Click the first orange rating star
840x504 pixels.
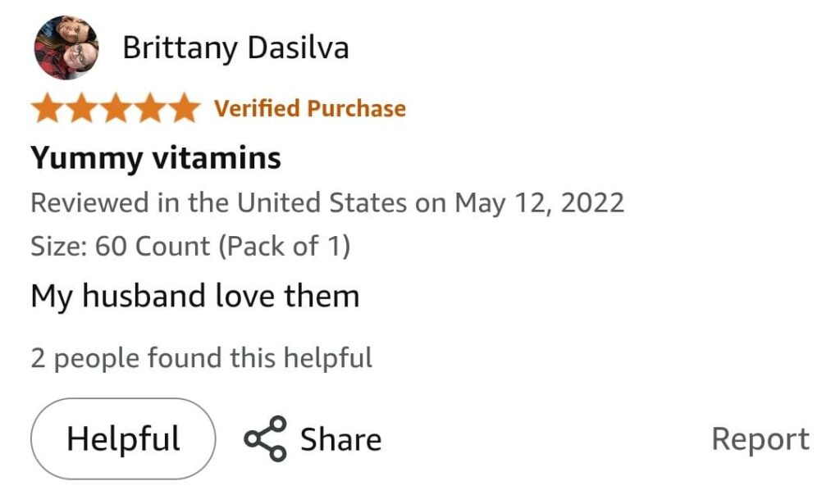tap(48, 108)
